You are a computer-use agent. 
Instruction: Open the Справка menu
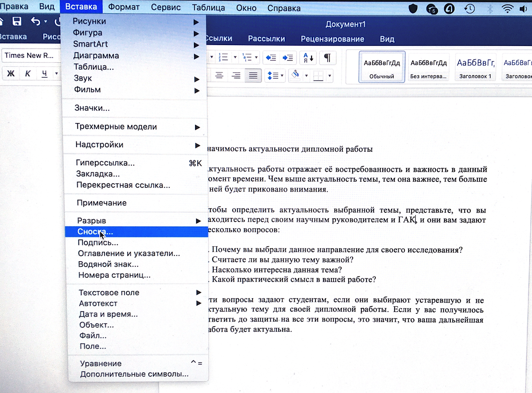point(284,8)
